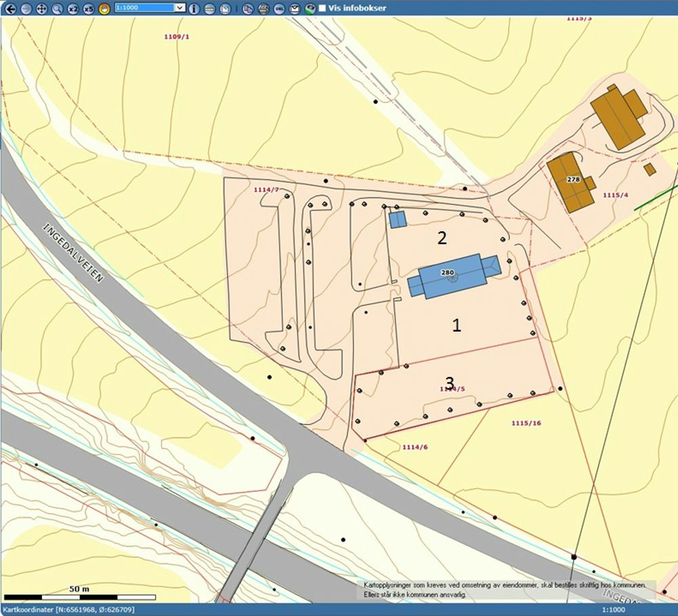Viewport: 678px width, 616px height.
Task: Click the back arrow navigation icon
Action: click(10, 8)
